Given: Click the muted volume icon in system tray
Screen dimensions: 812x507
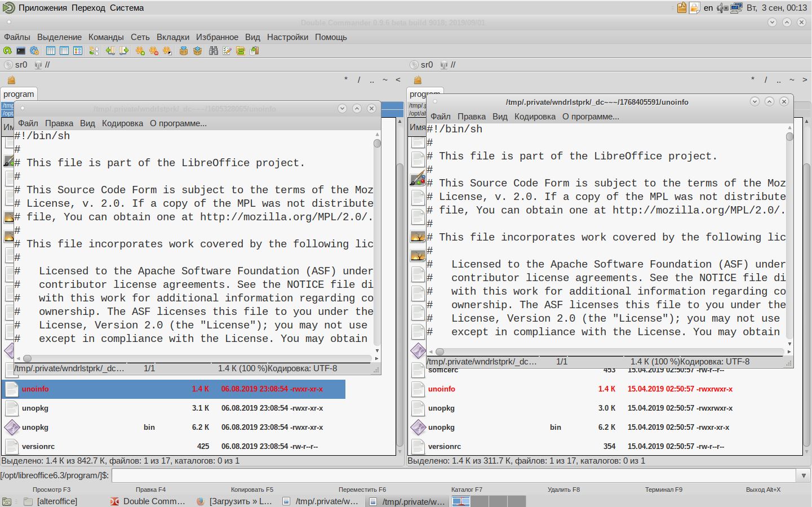Looking at the screenshot, I should [722, 8].
